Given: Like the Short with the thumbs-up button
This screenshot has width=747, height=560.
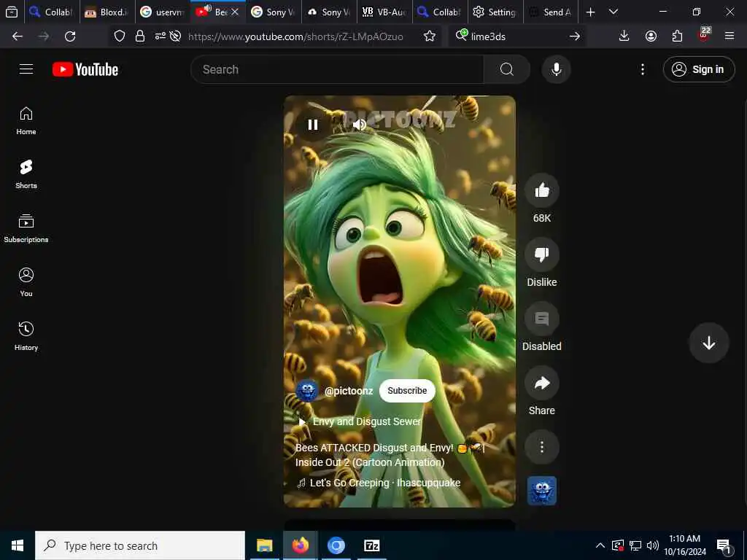Looking at the screenshot, I should pyautogui.click(x=542, y=190).
